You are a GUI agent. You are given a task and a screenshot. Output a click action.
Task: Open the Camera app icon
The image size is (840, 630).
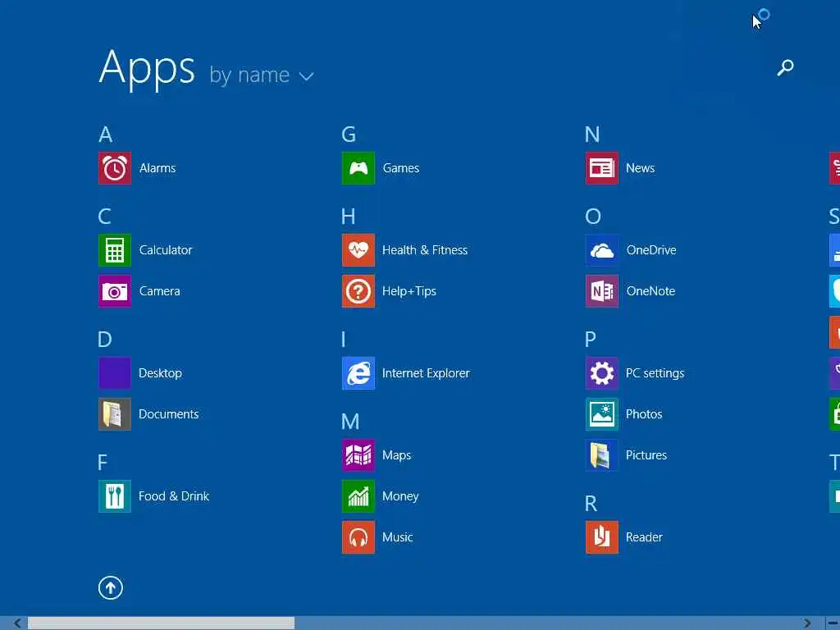(x=115, y=291)
